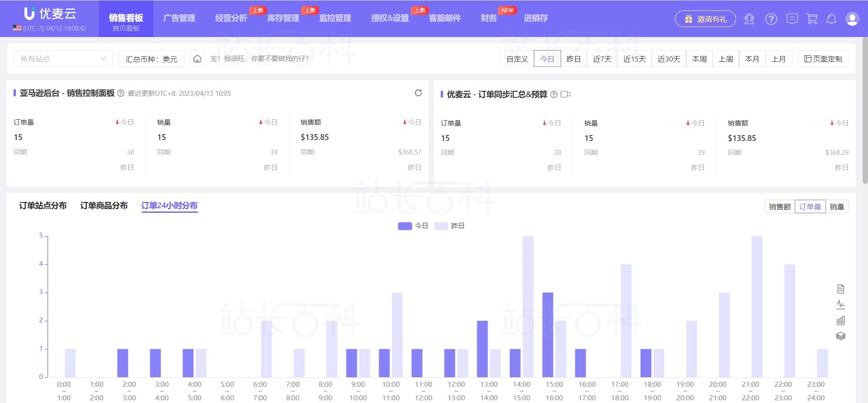Switch chart to line view icon
868x403 pixels.
tap(840, 305)
